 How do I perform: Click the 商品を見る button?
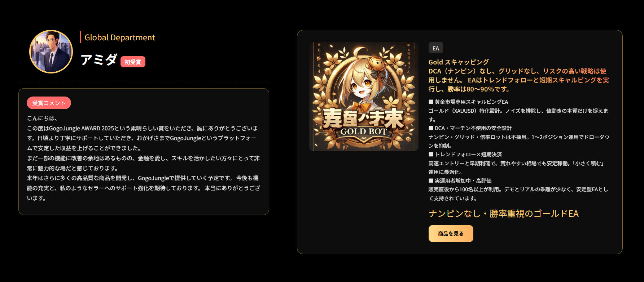pos(451,233)
